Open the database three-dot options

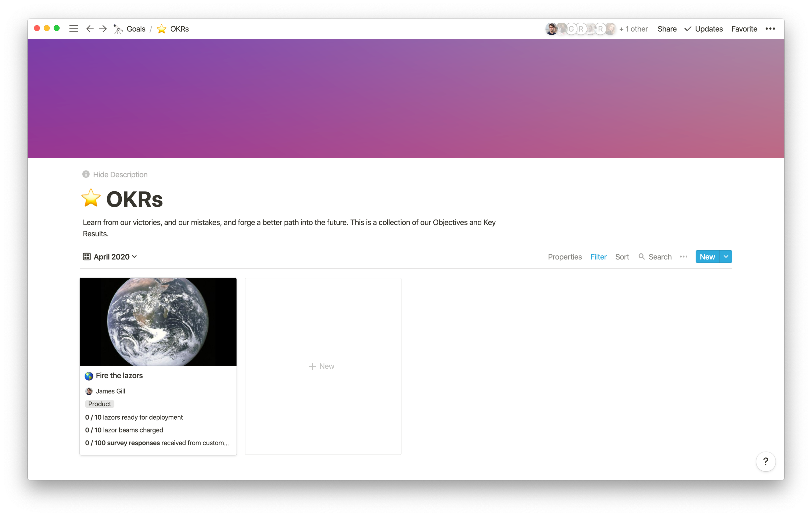coord(683,257)
